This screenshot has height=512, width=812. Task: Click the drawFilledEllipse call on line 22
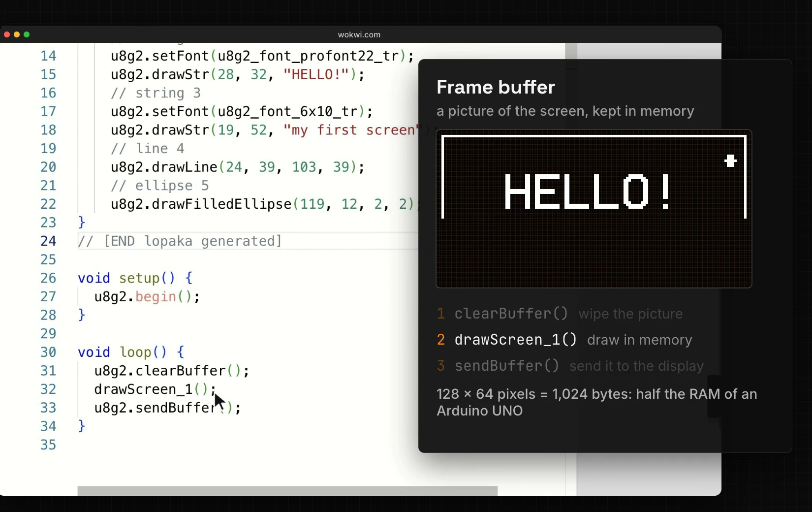point(265,204)
